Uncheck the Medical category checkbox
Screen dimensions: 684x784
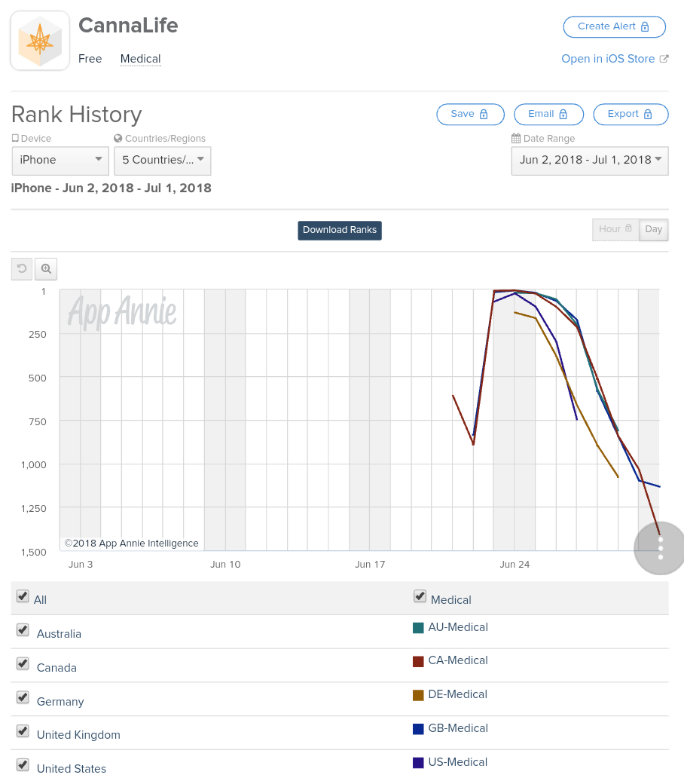click(420, 596)
